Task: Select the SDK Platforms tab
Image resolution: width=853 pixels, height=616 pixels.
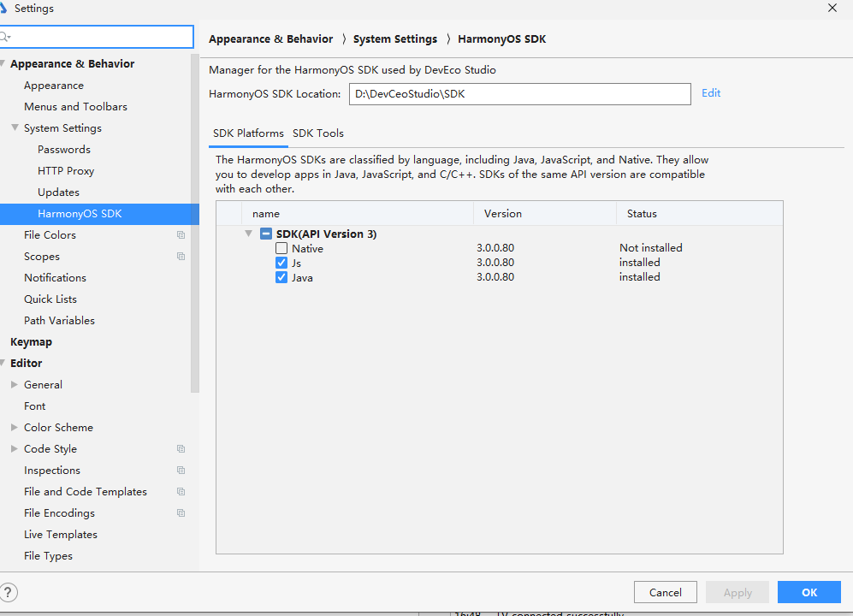Action: (x=248, y=133)
